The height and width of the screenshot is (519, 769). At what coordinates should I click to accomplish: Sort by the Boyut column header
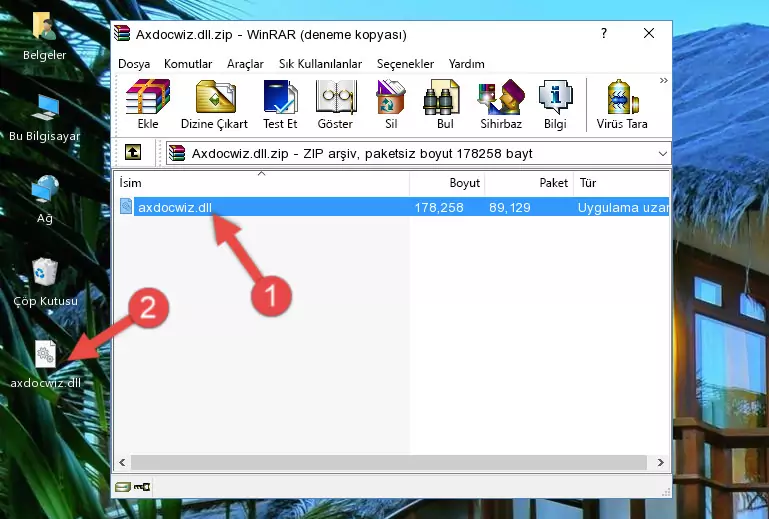point(447,182)
